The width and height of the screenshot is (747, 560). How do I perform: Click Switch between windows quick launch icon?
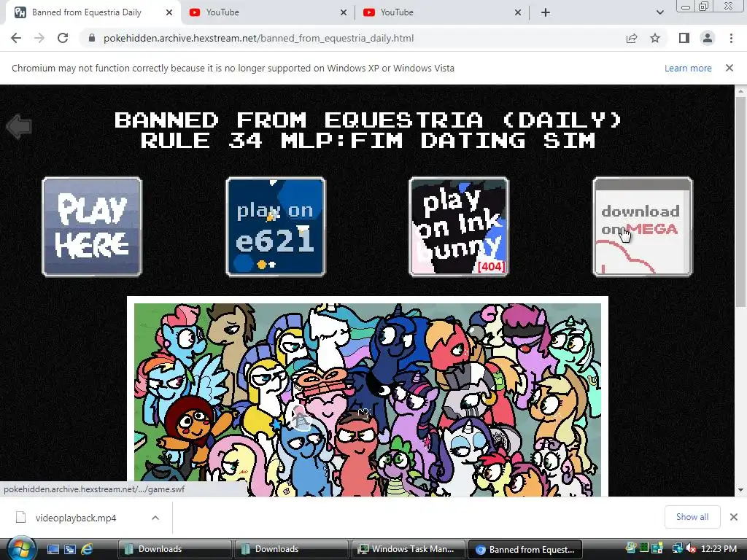point(69,549)
